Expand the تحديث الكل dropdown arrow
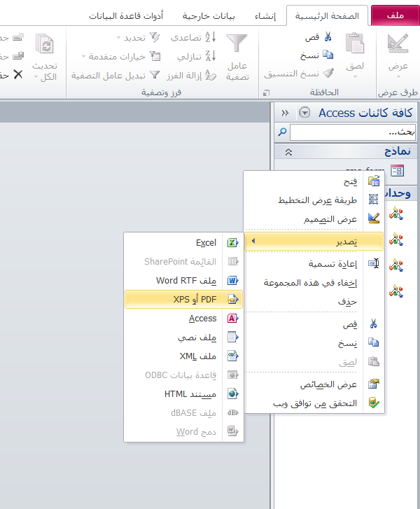Viewport: 420px width, 509px height. pos(36,77)
